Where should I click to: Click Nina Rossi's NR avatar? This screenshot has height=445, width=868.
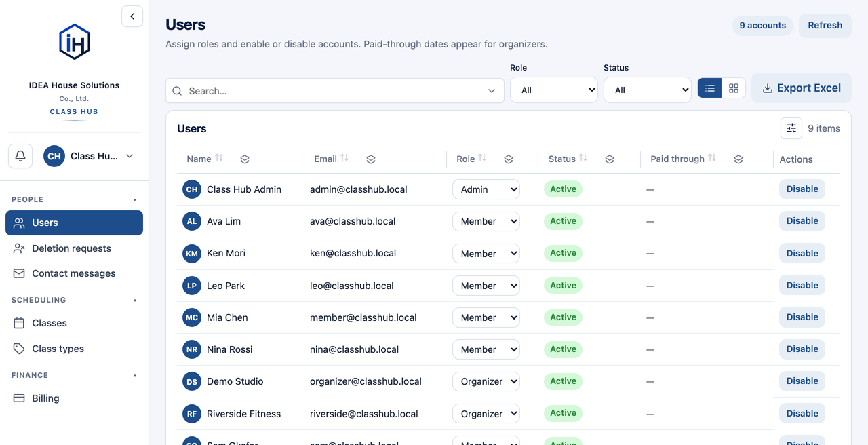click(192, 349)
